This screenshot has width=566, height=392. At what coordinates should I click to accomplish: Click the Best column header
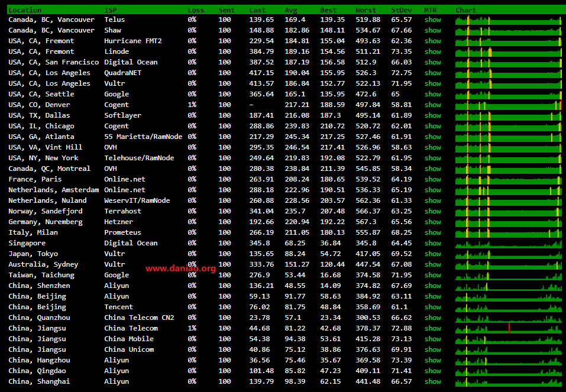(x=328, y=10)
